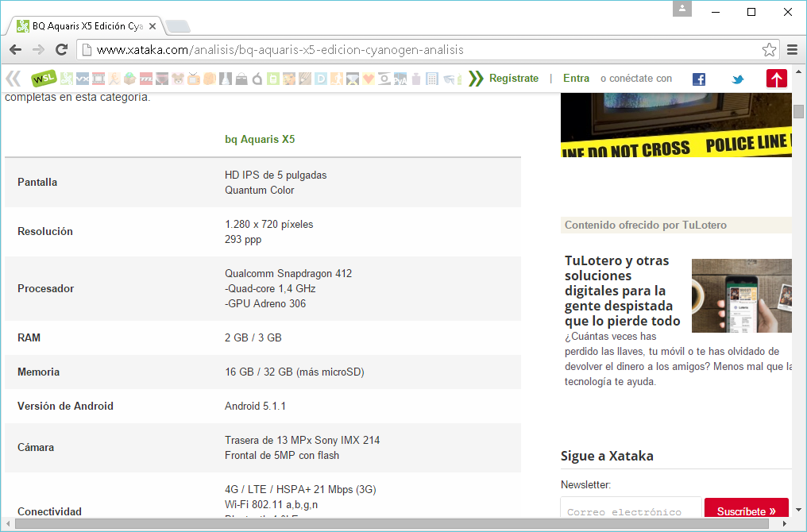Click the Entra login link
The image size is (807, 532).
click(577, 78)
